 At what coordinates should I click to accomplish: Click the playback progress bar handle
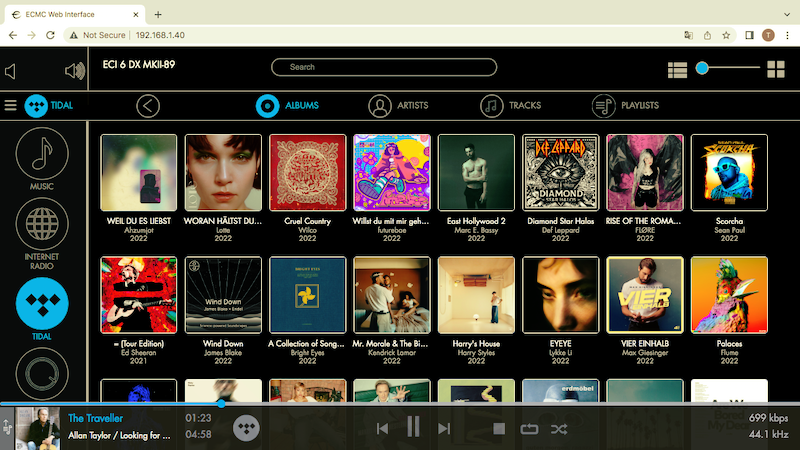(221, 404)
